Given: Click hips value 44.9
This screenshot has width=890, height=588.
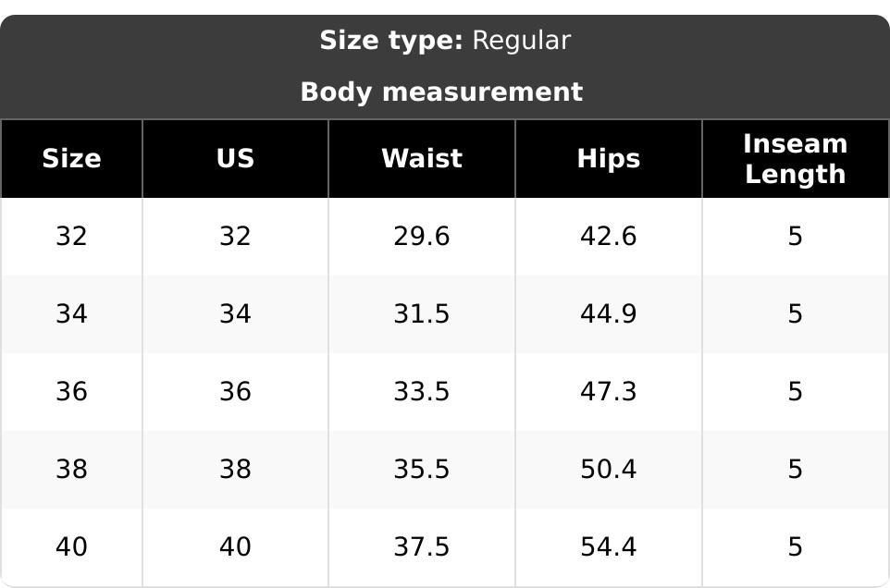Looking at the screenshot, I should click(x=609, y=314).
